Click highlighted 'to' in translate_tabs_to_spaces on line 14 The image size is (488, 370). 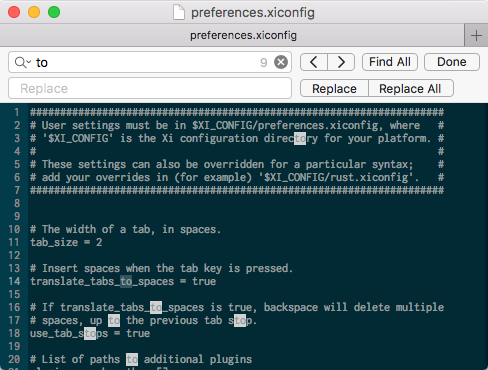(x=126, y=281)
